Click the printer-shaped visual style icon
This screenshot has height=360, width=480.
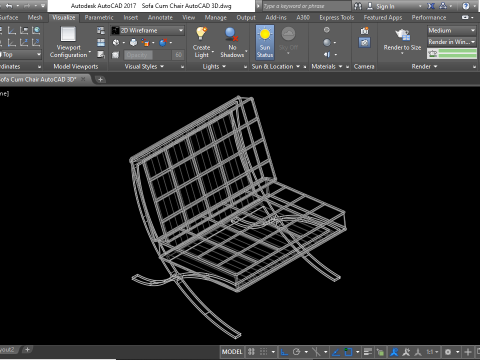coord(133,43)
